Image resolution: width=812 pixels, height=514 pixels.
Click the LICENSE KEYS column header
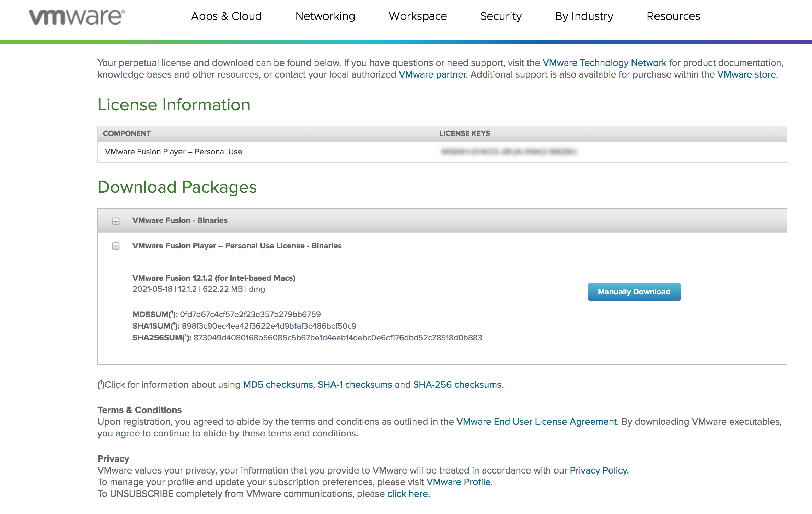pos(465,133)
